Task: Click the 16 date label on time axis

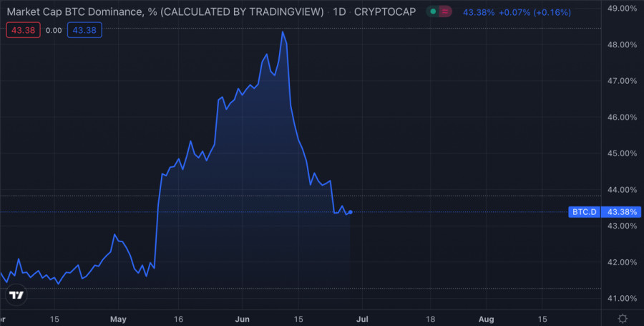Action: 178,319
